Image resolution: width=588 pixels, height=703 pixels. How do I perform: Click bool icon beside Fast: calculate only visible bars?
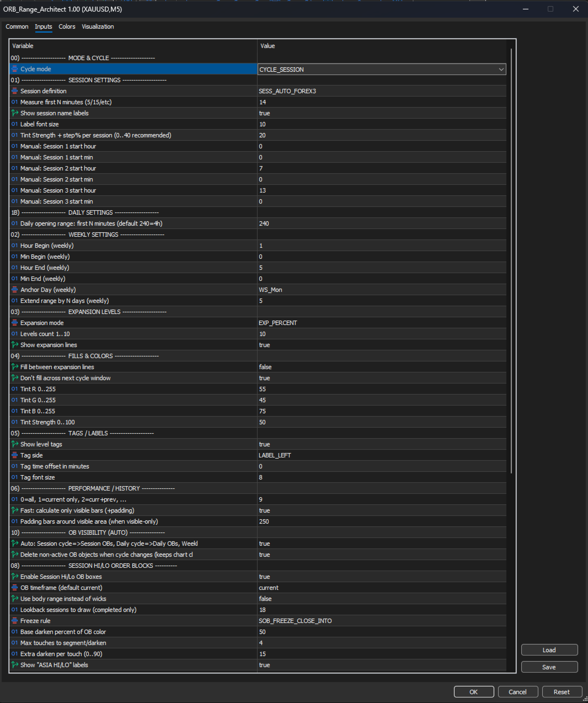tap(15, 510)
